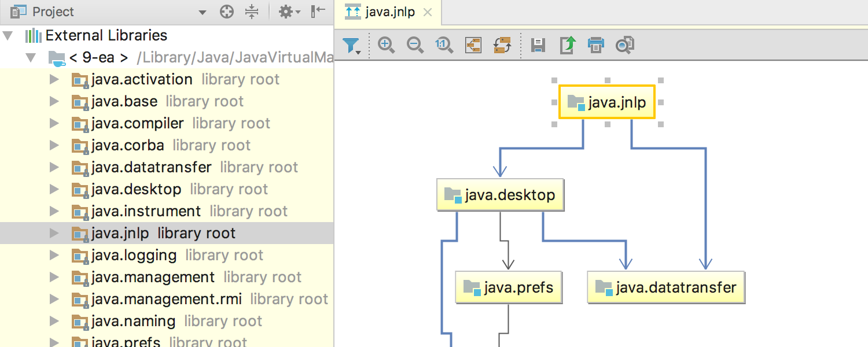Hide the Project tool window
Screen dimensions: 868x347
[x=318, y=12]
